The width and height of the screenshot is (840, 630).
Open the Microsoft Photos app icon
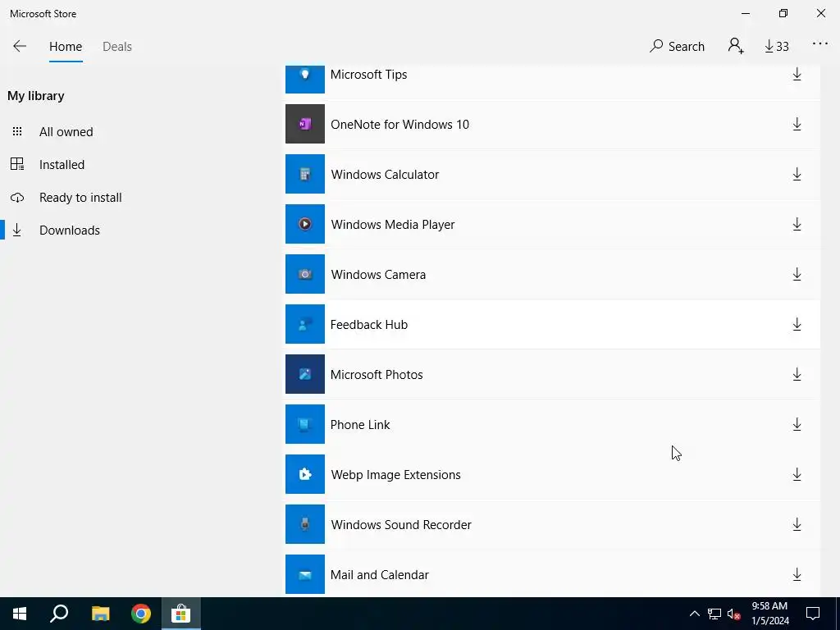[x=305, y=374]
